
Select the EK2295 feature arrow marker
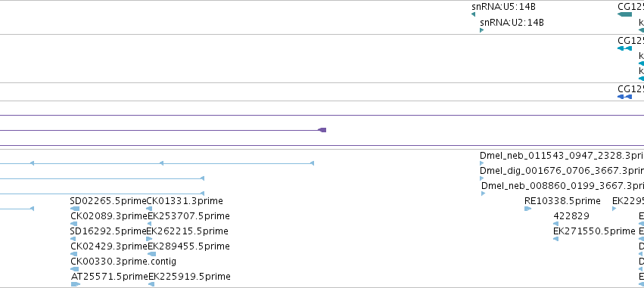pos(614,209)
